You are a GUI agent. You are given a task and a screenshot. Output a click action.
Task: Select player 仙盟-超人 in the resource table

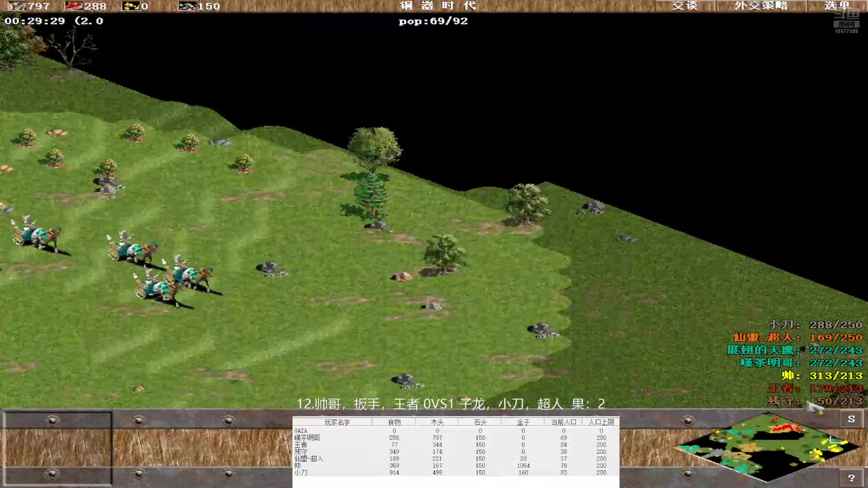click(309, 458)
